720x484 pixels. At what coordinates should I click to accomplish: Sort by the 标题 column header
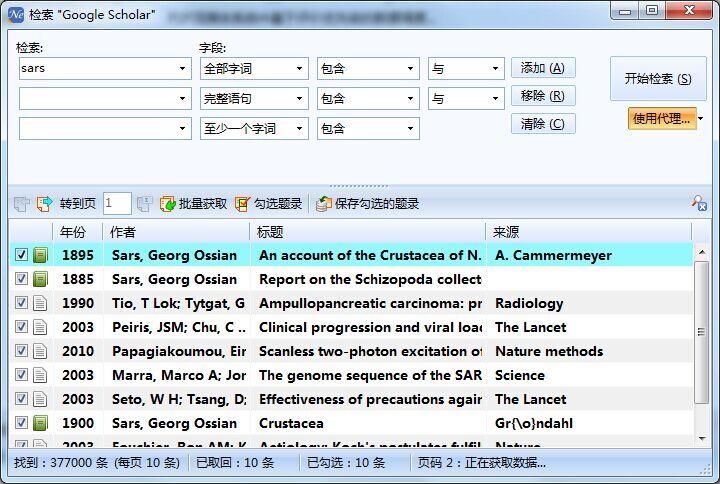click(x=368, y=232)
